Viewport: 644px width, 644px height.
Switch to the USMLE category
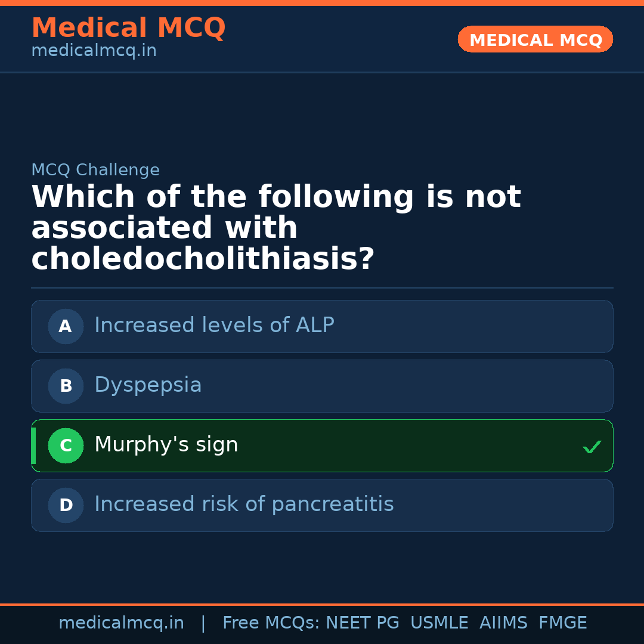439,622
